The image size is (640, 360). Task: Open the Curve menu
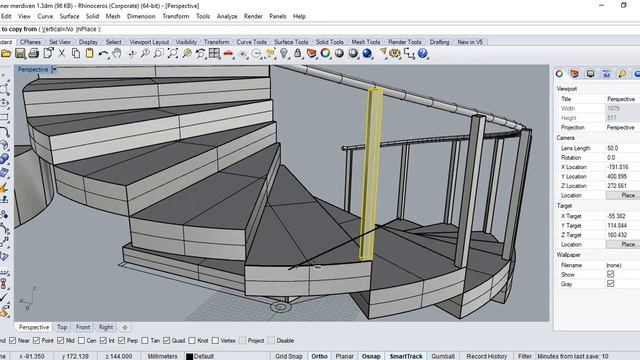click(x=45, y=16)
